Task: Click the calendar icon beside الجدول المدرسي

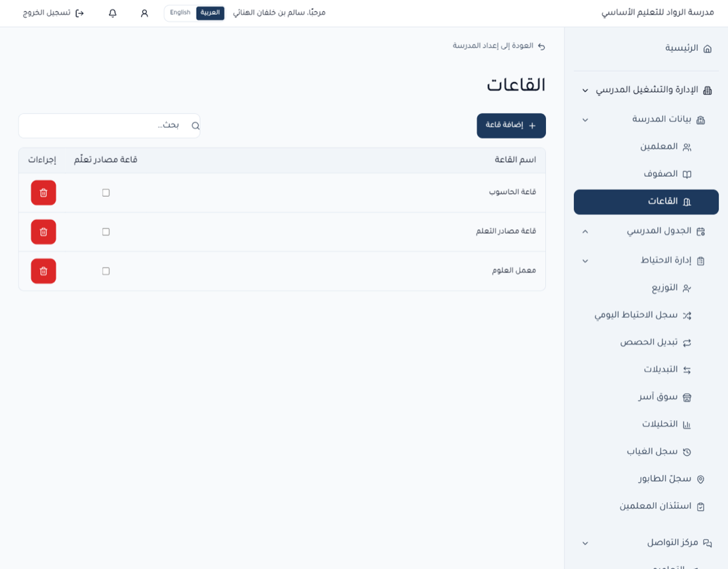Action: pyautogui.click(x=701, y=231)
